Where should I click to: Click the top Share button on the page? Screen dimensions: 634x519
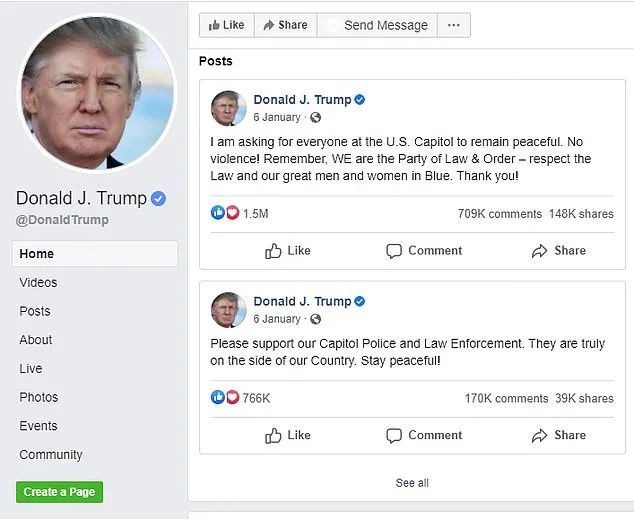coord(285,25)
